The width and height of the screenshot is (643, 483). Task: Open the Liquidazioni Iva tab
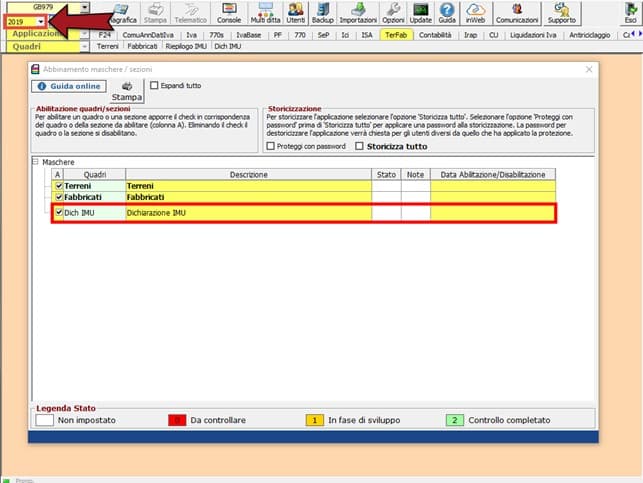[533, 35]
